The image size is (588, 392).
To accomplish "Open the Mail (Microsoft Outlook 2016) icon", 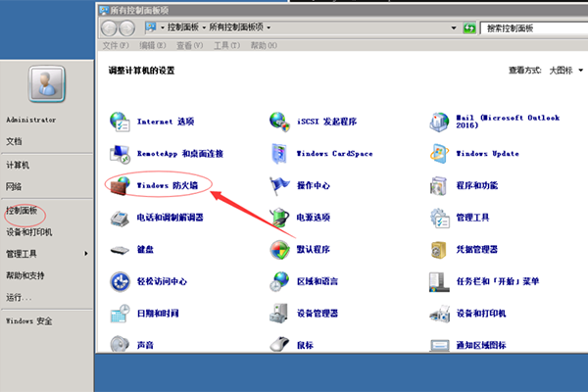I will pyautogui.click(x=439, y=122).
